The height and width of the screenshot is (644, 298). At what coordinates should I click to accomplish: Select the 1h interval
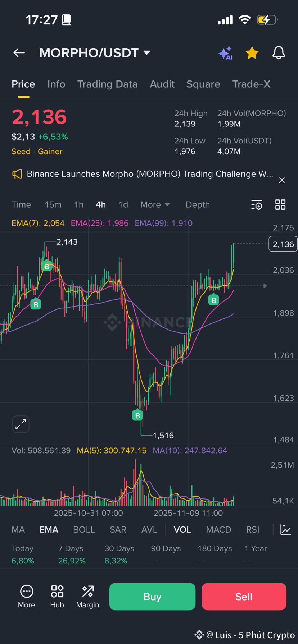79,205
